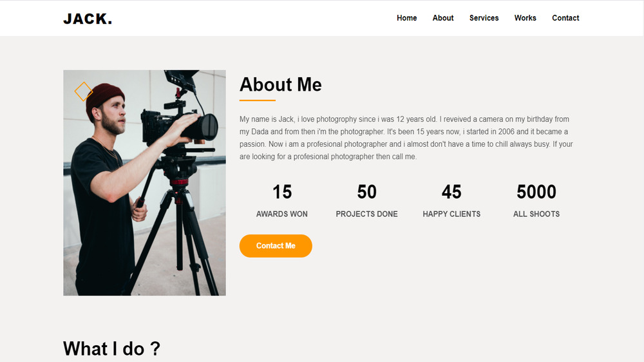Click the About Me heading
The height and width of the screenshot is (362, 644).
coord(280,84)
